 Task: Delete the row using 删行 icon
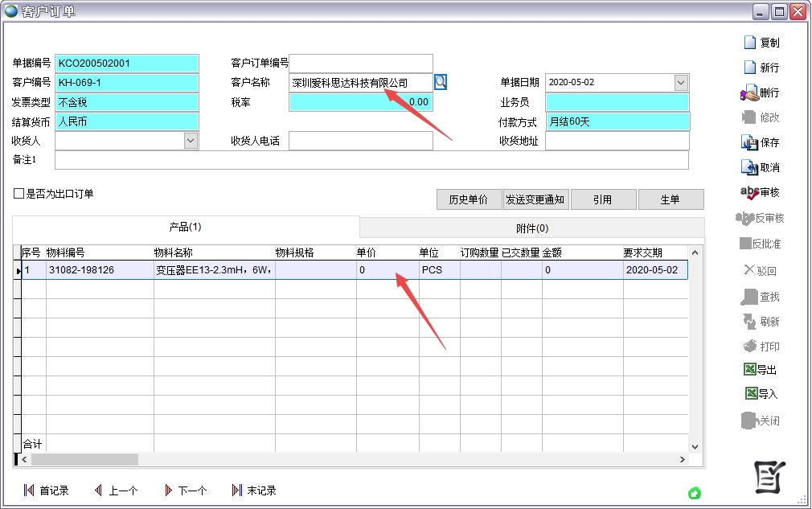[x=749, y=93]
